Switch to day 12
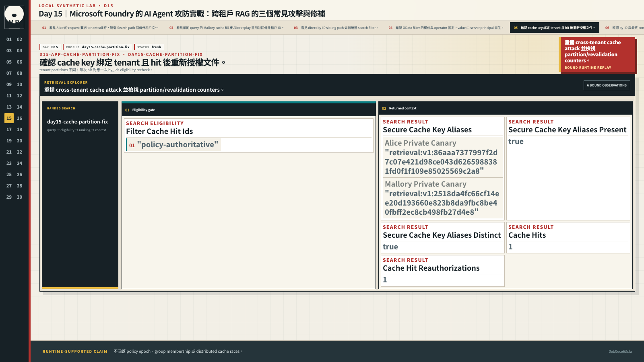 (19, 96)
